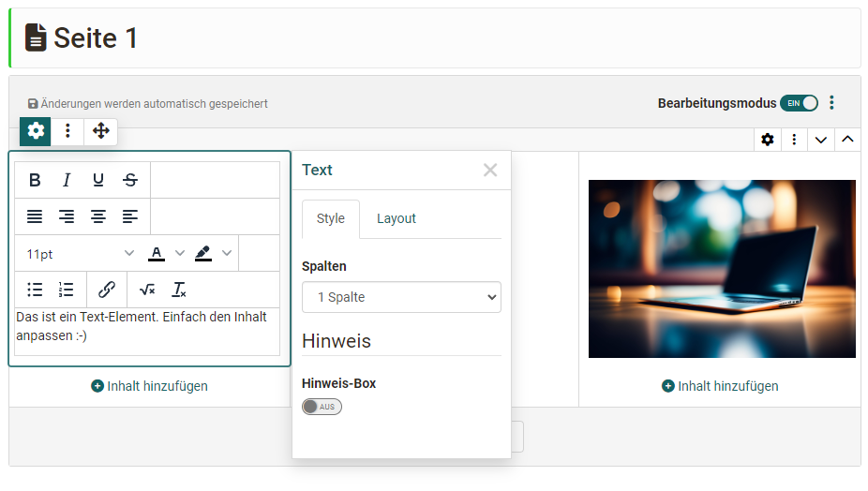Enable the Hinweis-Box switch
Screen dimensions: 868x491
322,407
